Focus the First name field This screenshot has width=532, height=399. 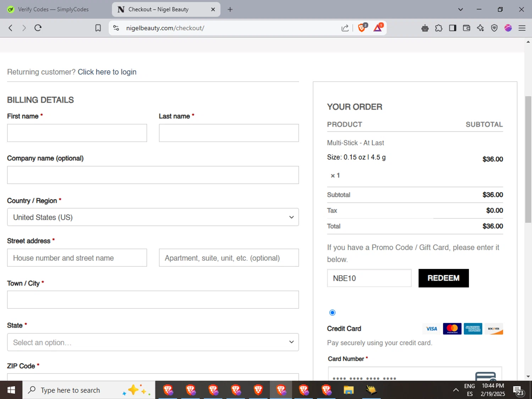(x=77, y=133)
